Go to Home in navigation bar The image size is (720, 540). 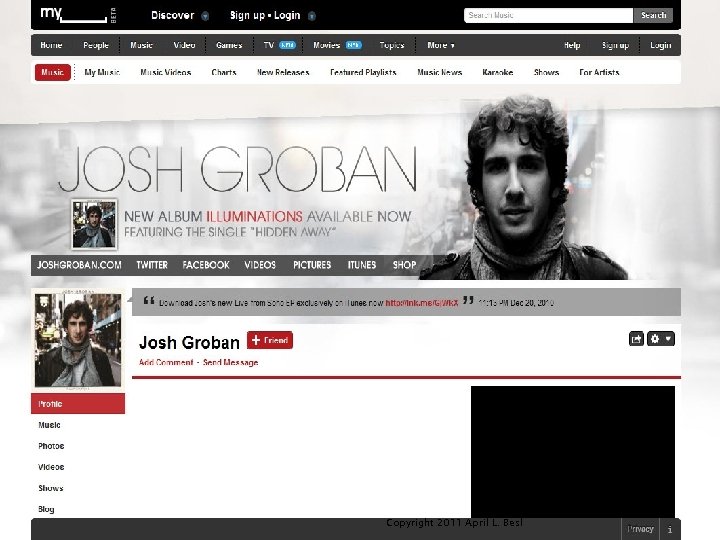click(x=51, y=45)
